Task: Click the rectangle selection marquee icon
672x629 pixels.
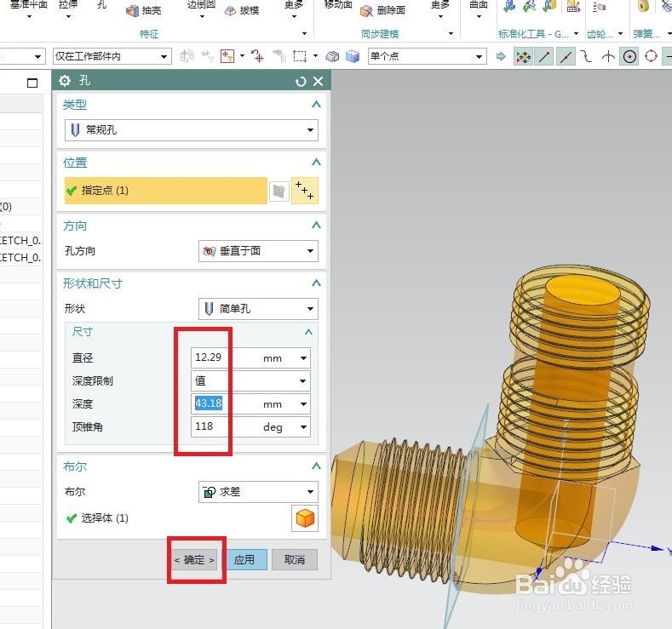Action: 300,56
